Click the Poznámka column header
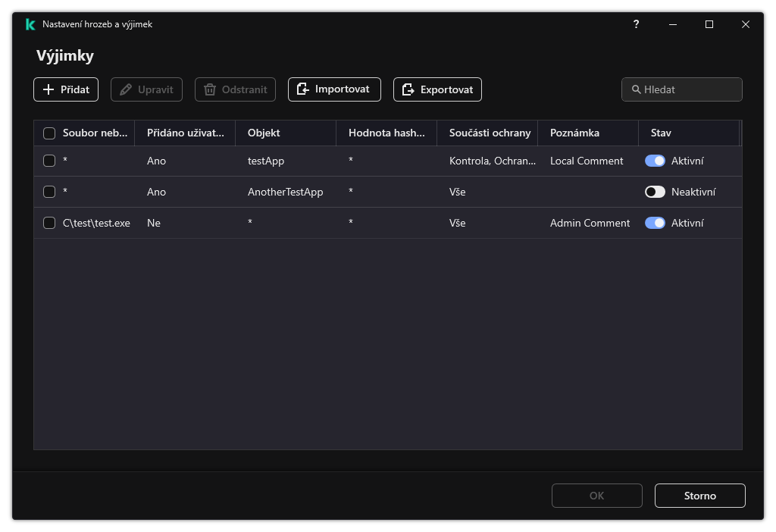Viewport: 776px width, 532px height. pyautogui.click(x=574, y=133)
